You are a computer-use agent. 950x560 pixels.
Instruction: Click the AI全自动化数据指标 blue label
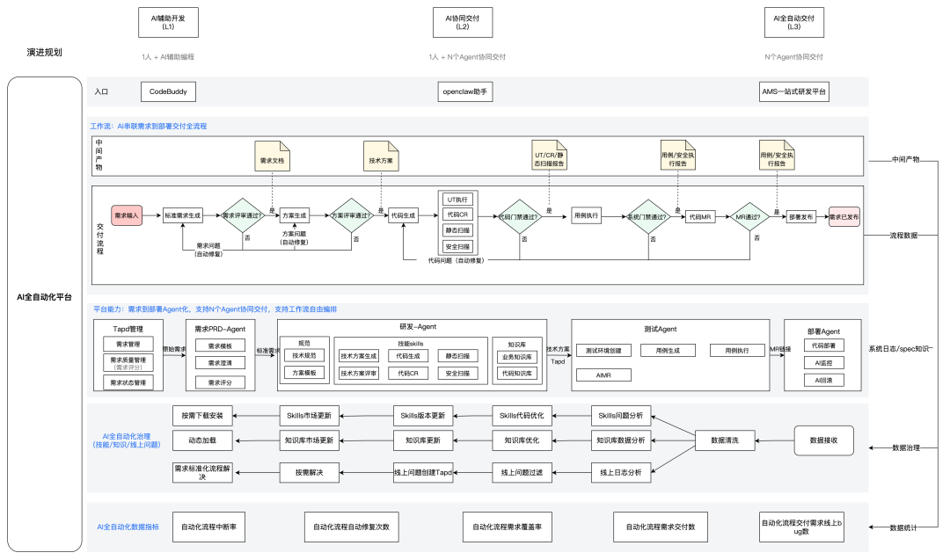coord(128,527)
